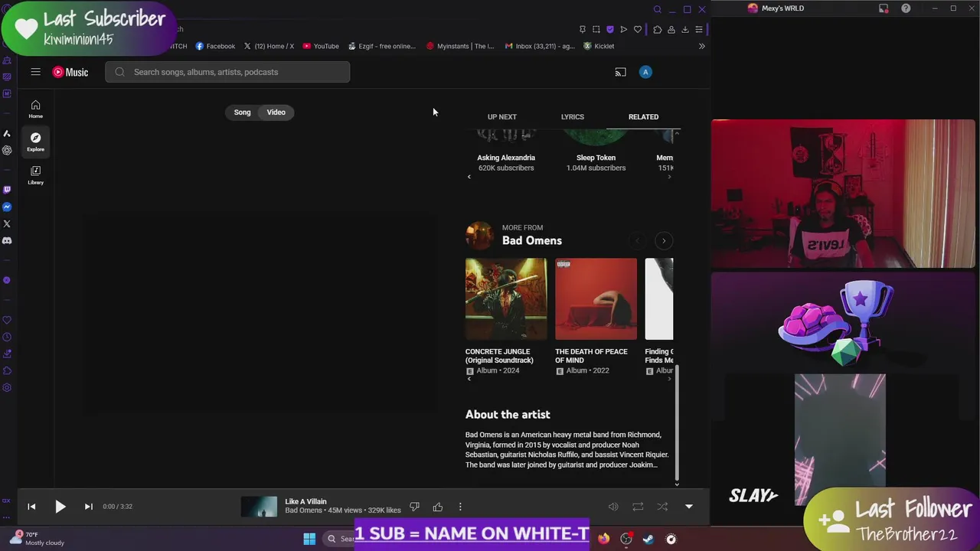
Task: Mute the player volume
Action: [x=613, y=507]
